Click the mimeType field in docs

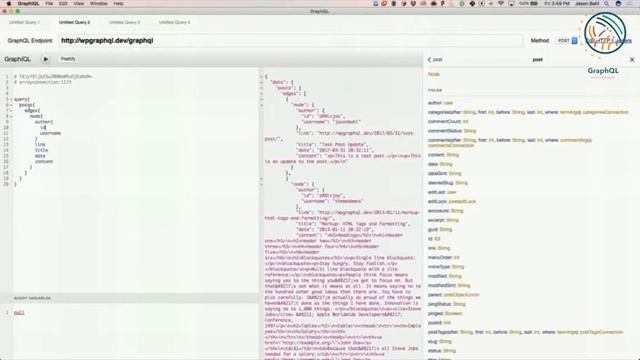pos(439,267)
